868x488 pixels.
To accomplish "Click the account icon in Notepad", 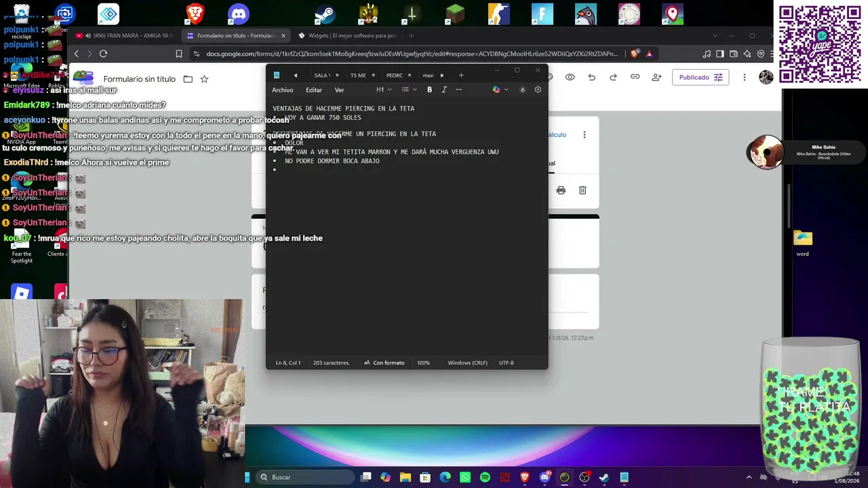I will coord(522,89).
